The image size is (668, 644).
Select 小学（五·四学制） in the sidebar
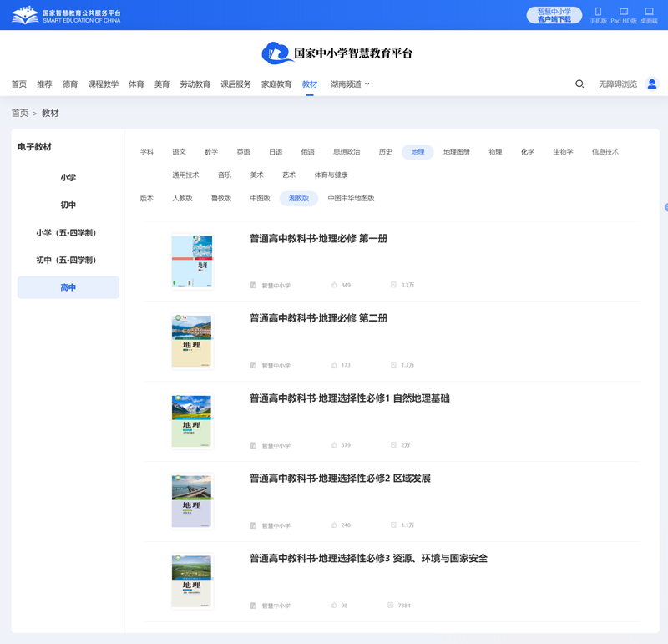coord(68,234)
